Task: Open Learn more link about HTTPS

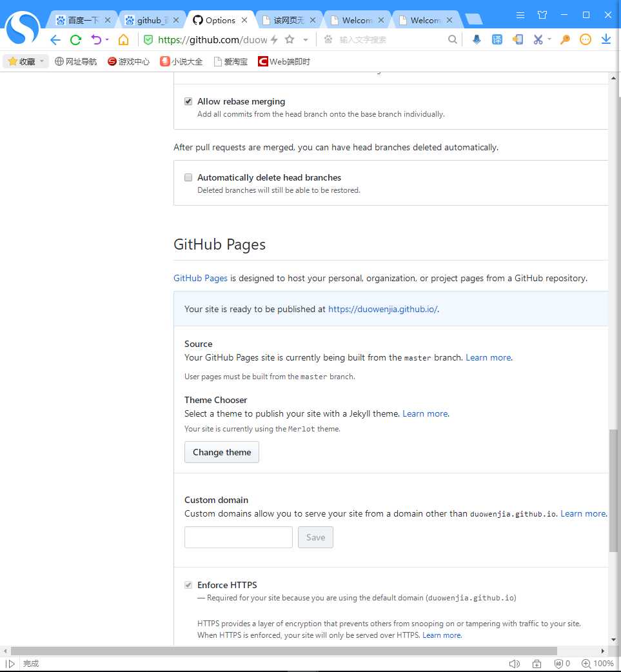Action: click(x=442, y=635)
